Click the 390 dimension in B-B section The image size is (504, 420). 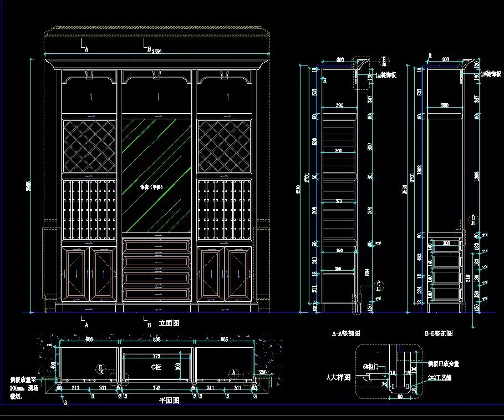click(445, 105)
